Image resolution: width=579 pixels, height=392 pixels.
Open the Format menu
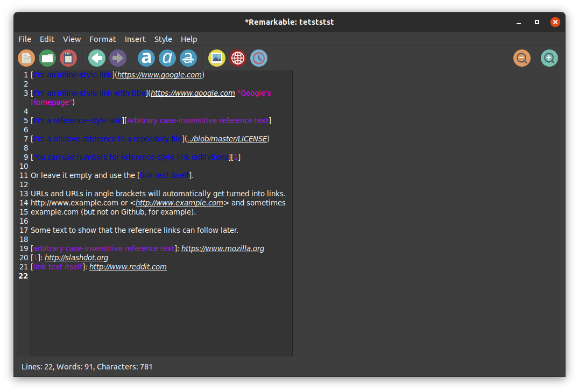click(x=103, y=39)
